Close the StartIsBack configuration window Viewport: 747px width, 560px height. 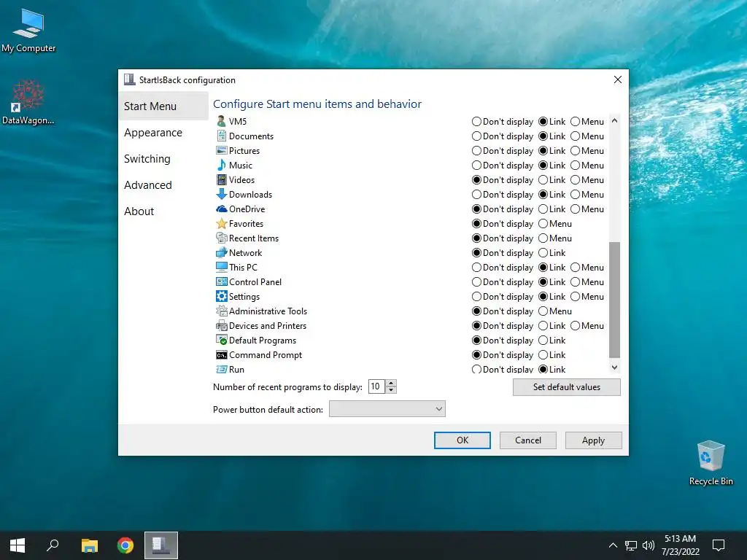pyautogui.click(x=617, y=80)
